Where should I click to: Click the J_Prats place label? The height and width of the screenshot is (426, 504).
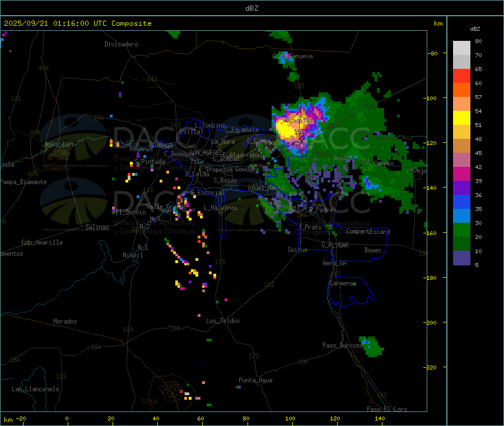tap(310, 227)
